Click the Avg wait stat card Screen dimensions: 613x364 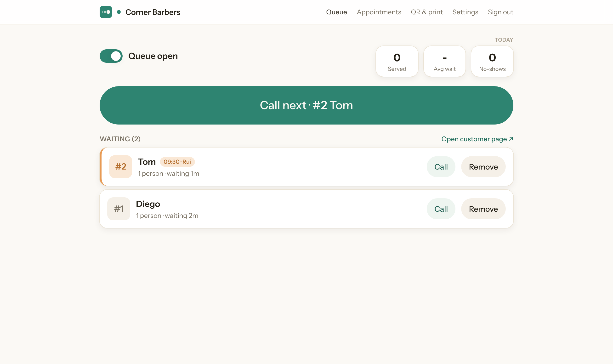445,61
